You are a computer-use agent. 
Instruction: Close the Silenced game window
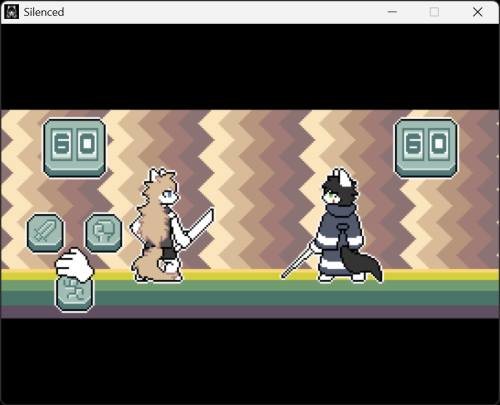coord(477,12)
